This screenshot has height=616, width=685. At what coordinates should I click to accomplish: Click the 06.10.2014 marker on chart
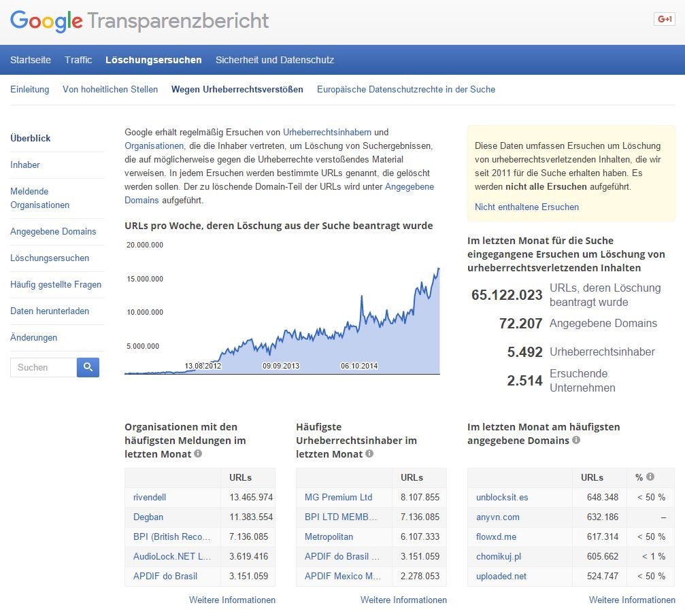(358, 366)
